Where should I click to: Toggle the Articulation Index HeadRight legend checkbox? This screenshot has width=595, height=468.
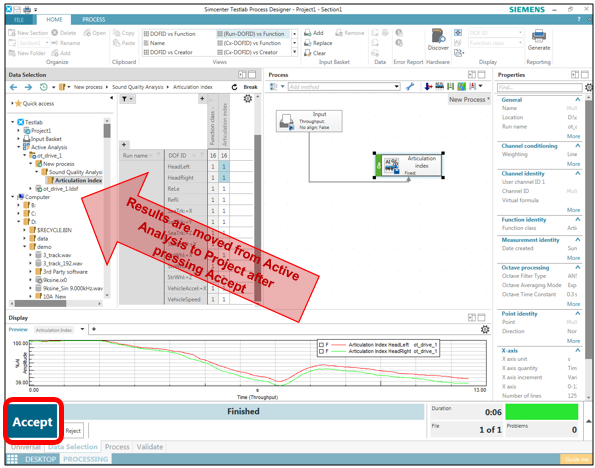click(321, 351)
